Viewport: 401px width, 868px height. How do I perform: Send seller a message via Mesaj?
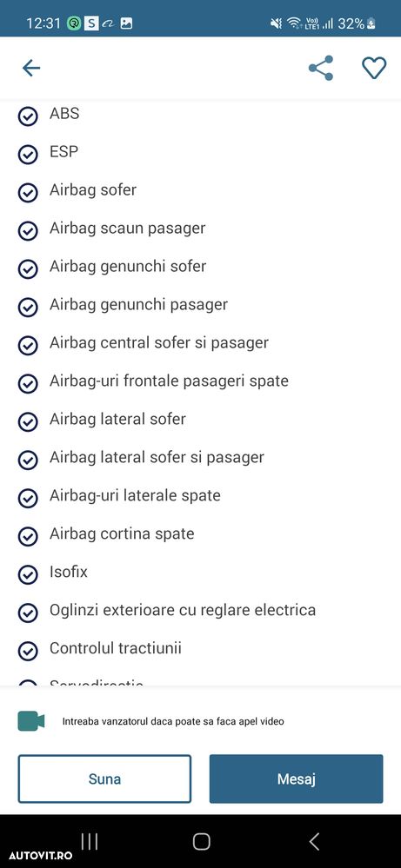pyautogui.click(x=297, y=779)
